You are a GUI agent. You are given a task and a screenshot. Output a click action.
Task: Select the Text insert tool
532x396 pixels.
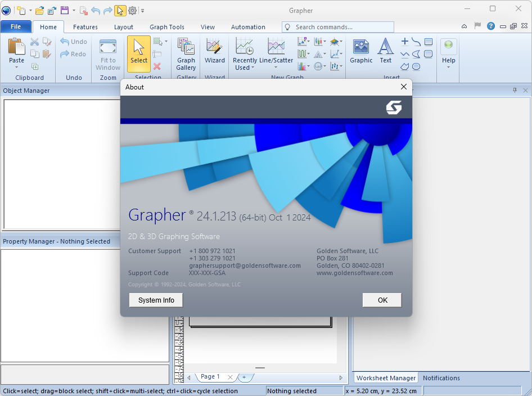click(x=385, y=51)
